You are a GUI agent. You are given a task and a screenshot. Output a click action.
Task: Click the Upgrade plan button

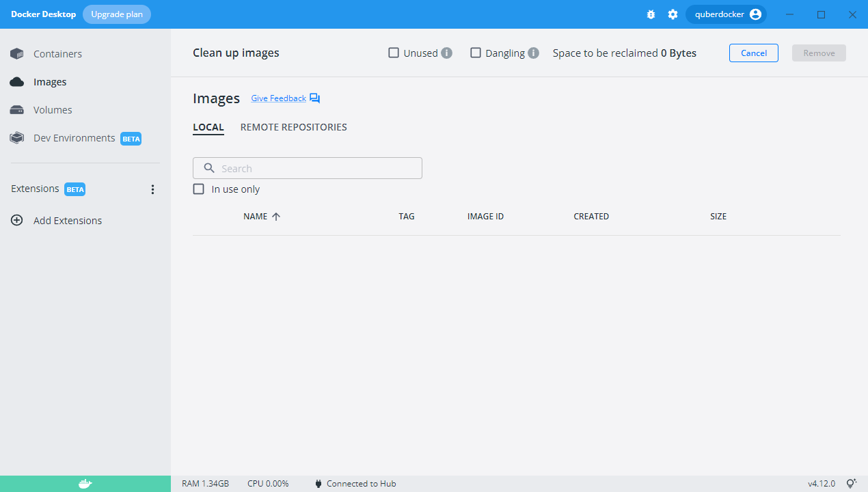pos(117,14)
